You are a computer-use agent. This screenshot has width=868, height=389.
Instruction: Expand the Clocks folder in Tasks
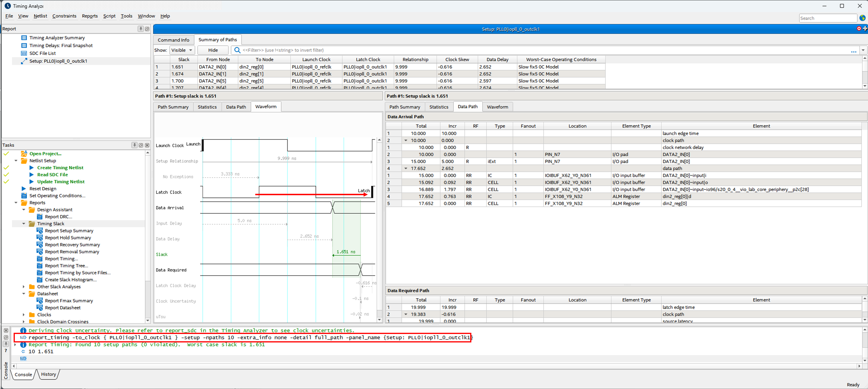[x=23, y=315]
